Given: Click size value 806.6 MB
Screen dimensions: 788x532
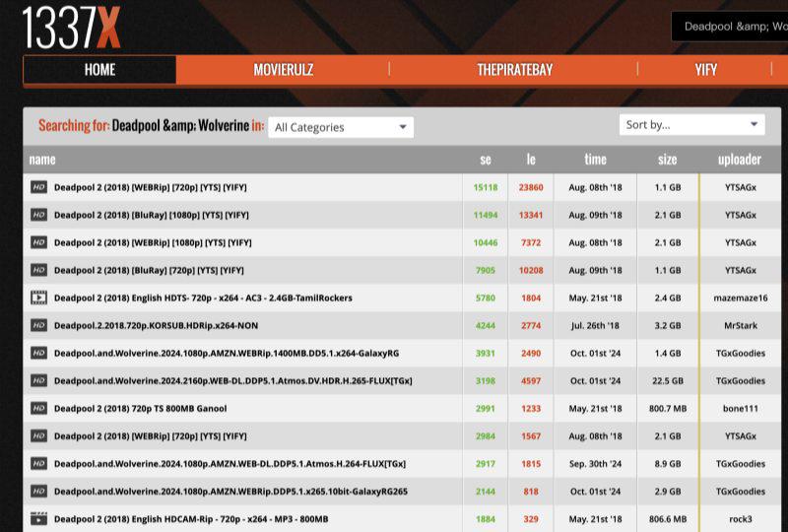Looking at the screenshot, I should tap(668, 519).
